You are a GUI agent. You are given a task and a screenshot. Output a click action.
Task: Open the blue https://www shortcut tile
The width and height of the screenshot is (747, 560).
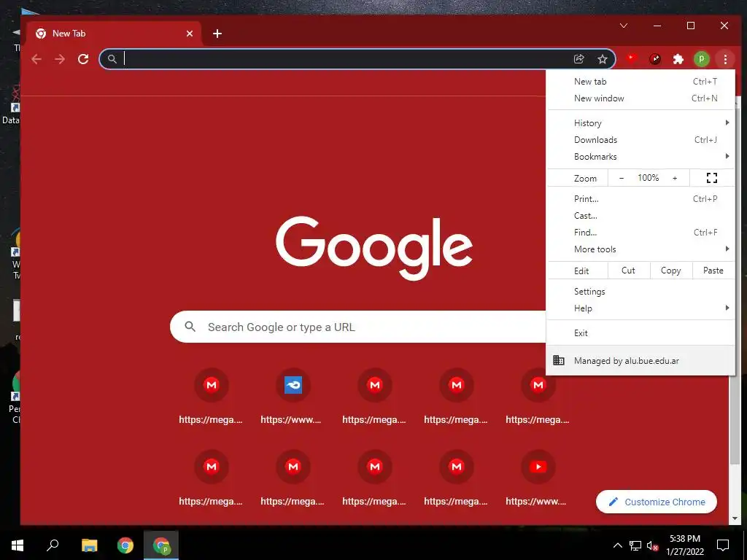coord(293,395)
